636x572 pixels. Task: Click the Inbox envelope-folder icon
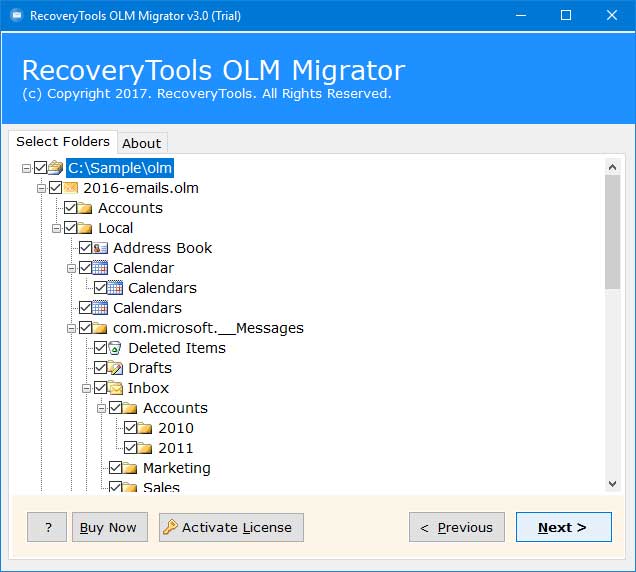[x=115, y=388]
